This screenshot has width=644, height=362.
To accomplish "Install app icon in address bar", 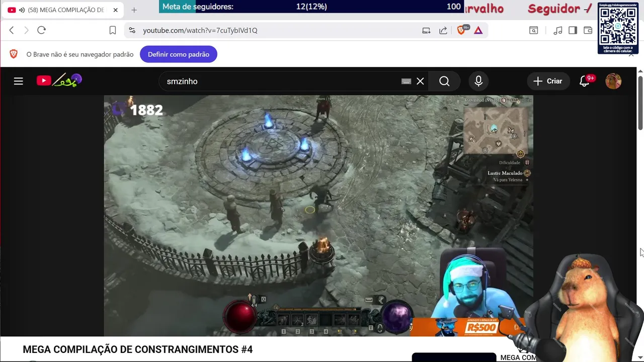I will click(426, 30).
